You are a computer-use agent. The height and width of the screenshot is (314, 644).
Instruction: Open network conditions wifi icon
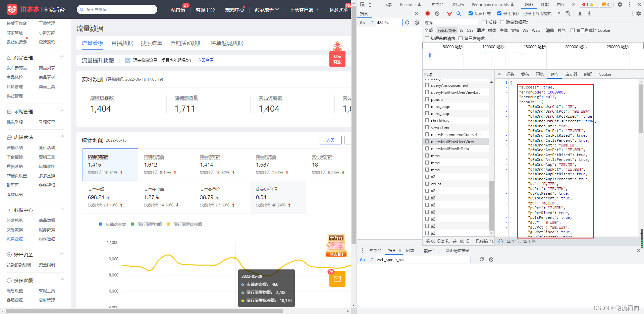[x=568, y=13]
